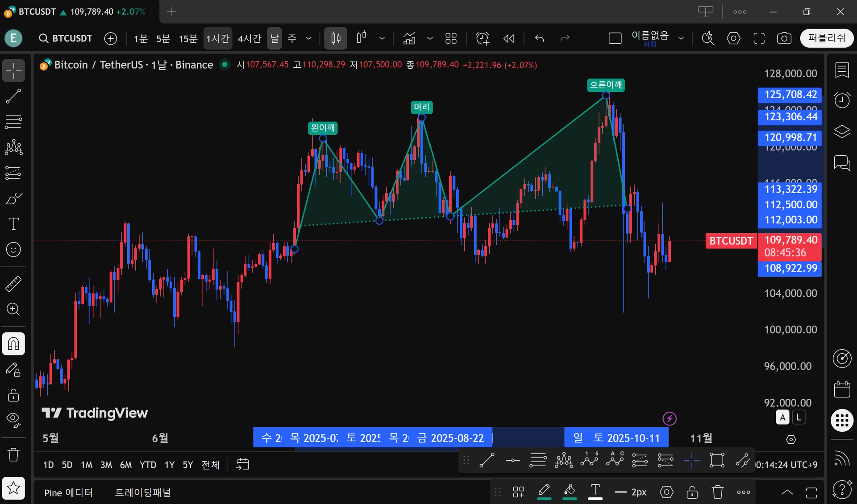
Task: Select the Text tool in left sidebar
Action: coord(13,224)
